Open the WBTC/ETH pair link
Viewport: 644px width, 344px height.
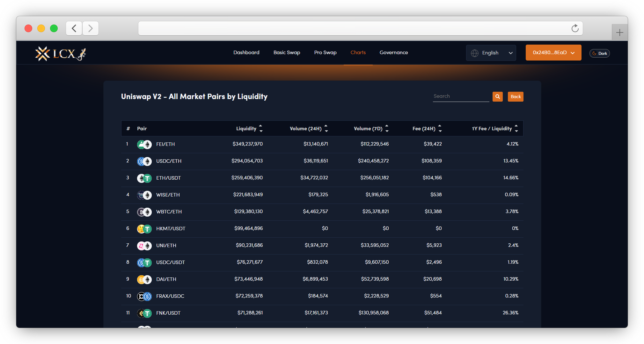point(169,212)
